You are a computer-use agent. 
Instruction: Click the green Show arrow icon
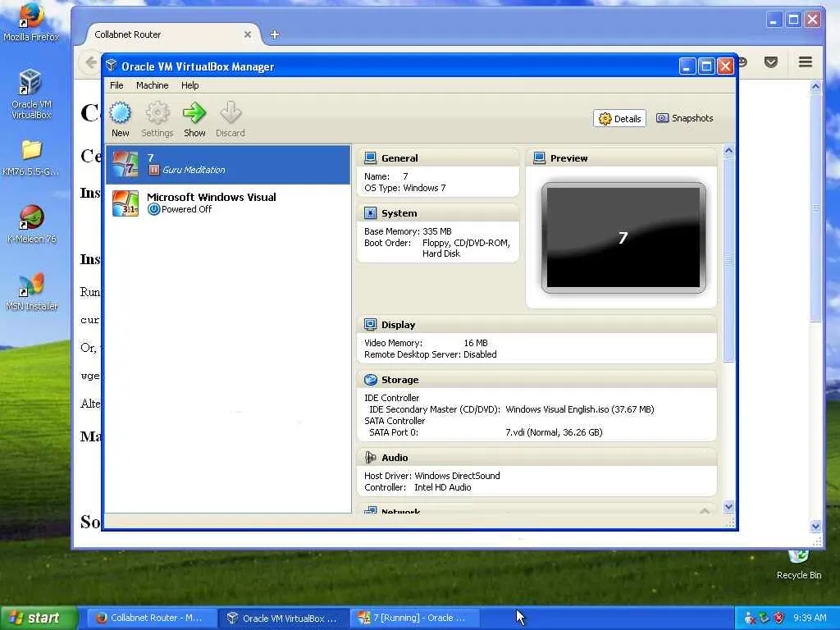click(x=194, y=113)
